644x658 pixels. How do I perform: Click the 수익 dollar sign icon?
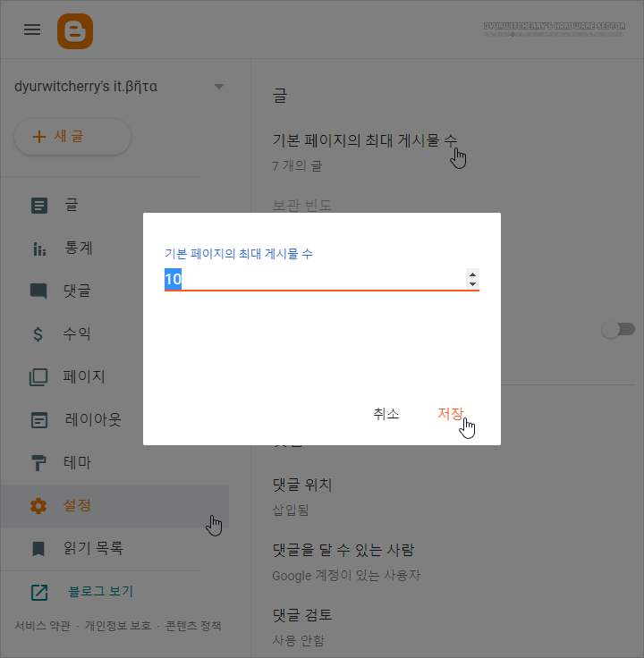(38, 334)
